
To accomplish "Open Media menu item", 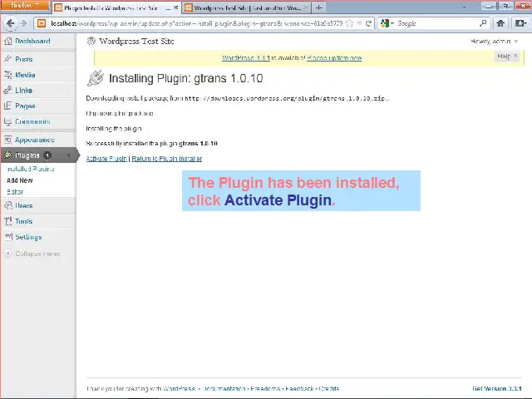I will [x=25, y=75].
